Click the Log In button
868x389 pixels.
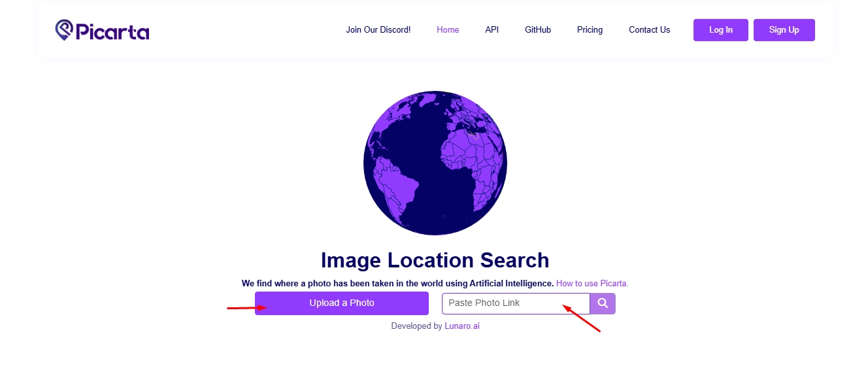[x=721, y=30]
